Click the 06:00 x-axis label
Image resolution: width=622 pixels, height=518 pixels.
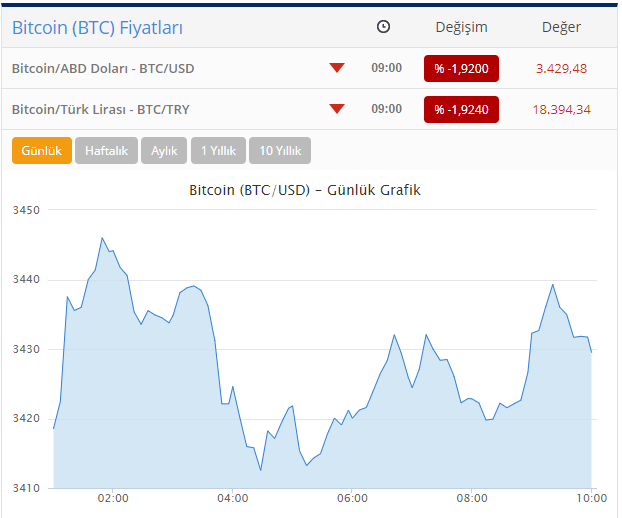[352, 498]
